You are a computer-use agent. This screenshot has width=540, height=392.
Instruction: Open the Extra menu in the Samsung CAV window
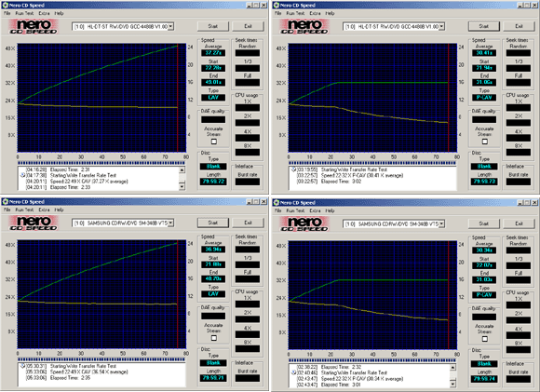pyautogui.click(x=44, y=210)
